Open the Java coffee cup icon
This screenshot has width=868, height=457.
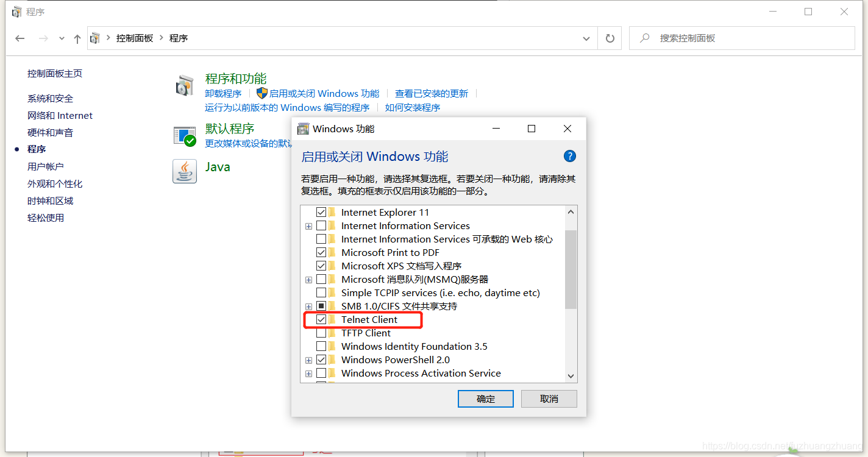point(185,171)
